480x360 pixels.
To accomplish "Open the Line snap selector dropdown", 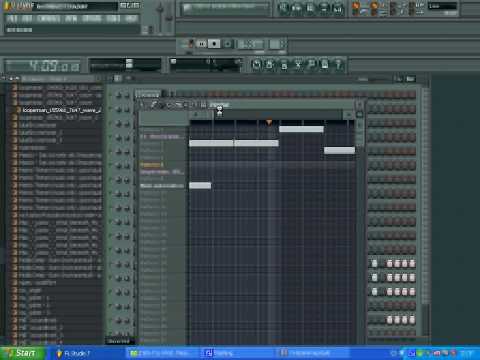I will coord(442,6).
